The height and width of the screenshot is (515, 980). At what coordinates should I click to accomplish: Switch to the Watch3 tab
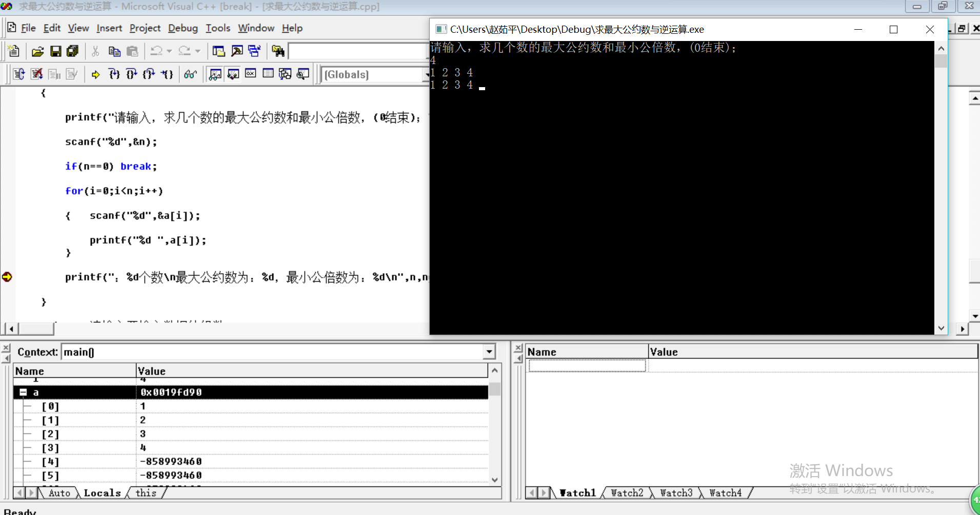pos(676,493)
